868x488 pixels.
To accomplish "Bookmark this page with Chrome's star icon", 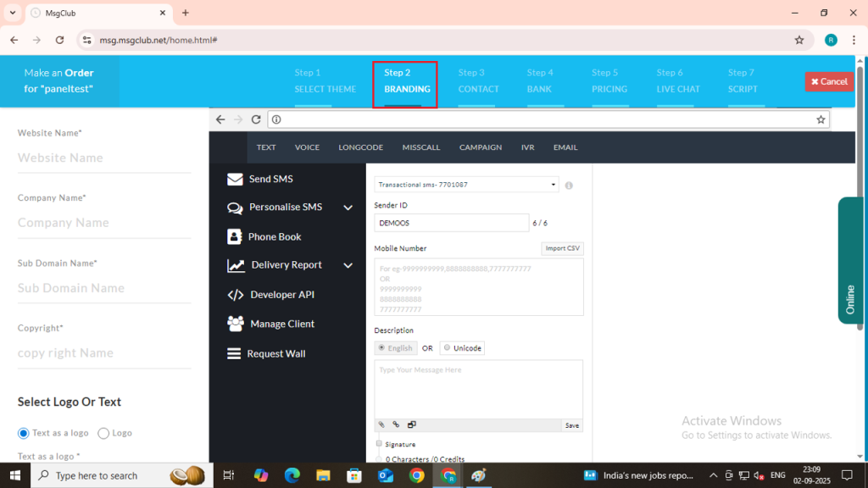I will 799,40.
